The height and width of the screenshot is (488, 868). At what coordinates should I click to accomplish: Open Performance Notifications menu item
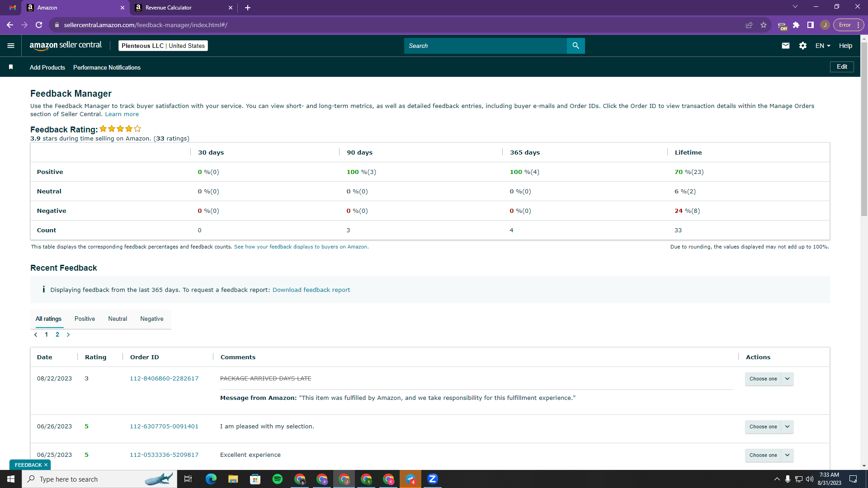pos(107,67)
